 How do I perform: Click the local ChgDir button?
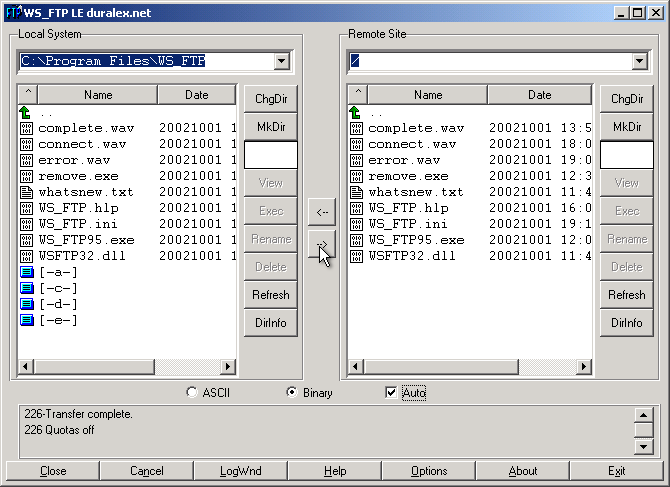coord(270,99)
